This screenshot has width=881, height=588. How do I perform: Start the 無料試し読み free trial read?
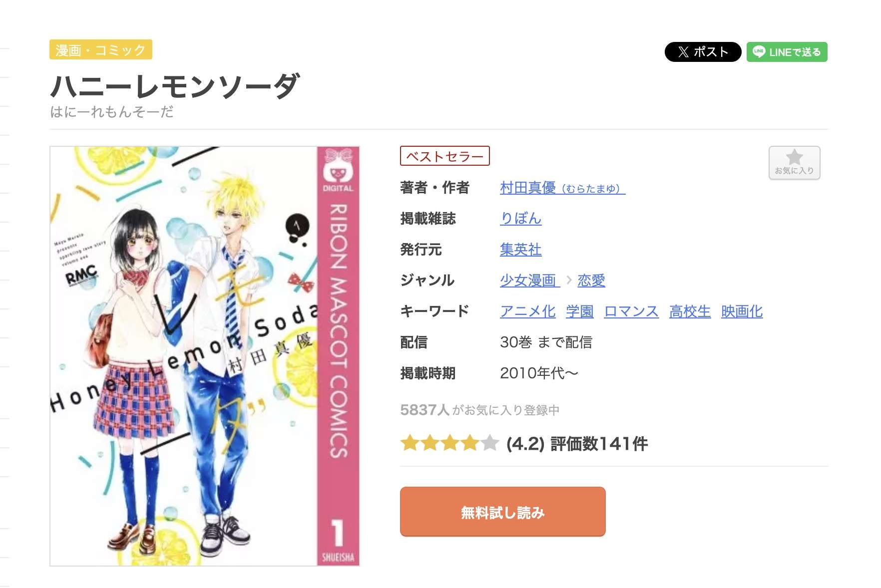pyautogui.click(x=502, y=512)
